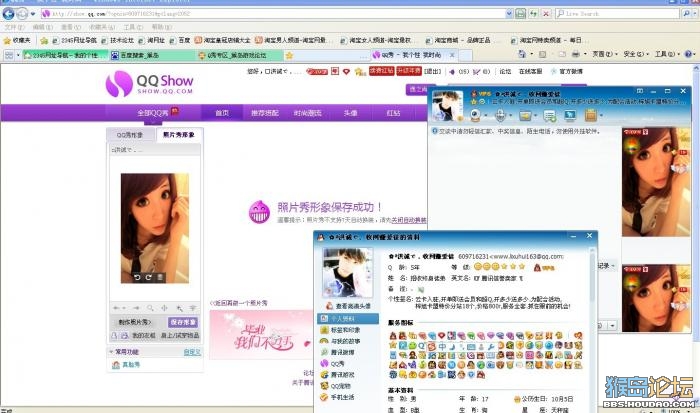This screenshot has width=700, height=413.
Task: Switch to the QQ秀形象 tab
Action: pos(130,135)
